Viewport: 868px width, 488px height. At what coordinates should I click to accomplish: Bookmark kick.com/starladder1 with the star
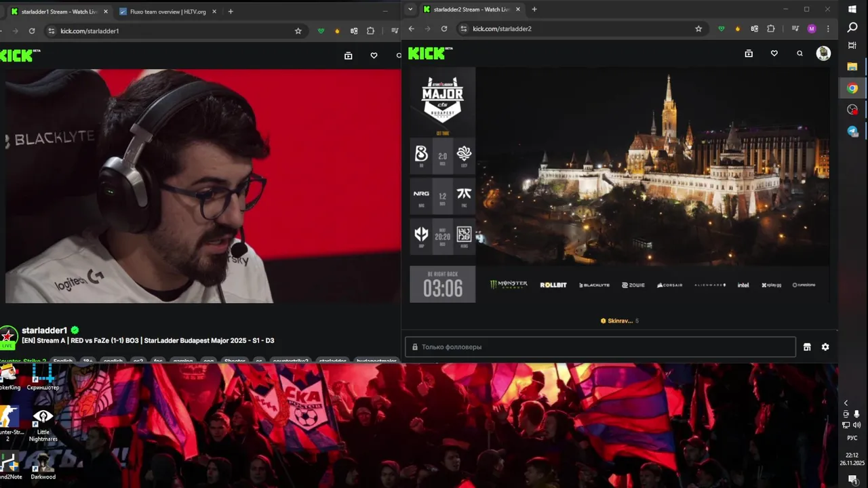click(x=298, y=30)
